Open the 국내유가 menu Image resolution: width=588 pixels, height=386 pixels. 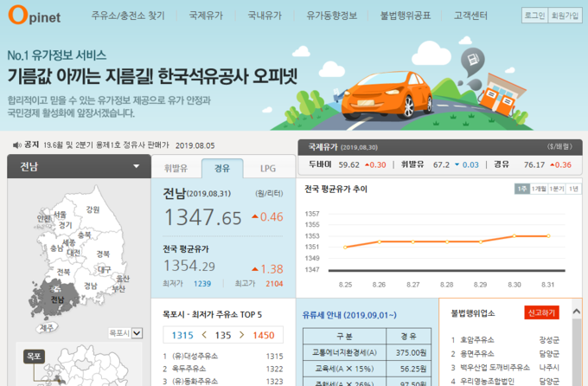pyautogui.click(x=265, y=16)
